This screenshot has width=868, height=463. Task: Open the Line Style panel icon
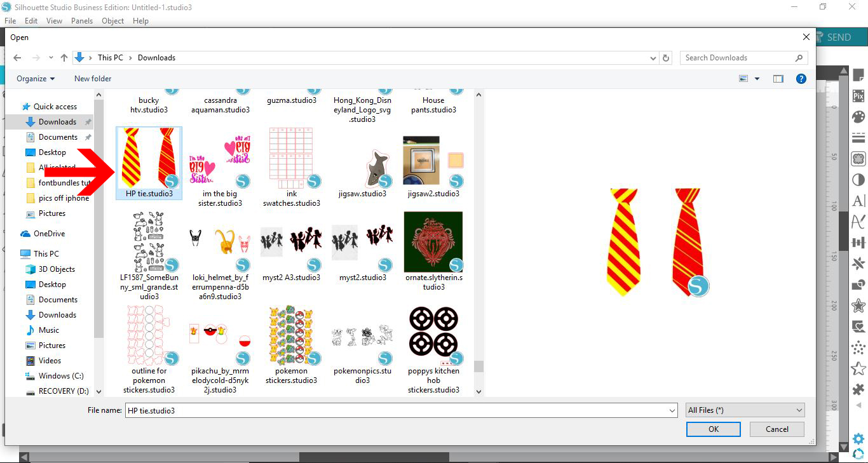click(858, 138)
